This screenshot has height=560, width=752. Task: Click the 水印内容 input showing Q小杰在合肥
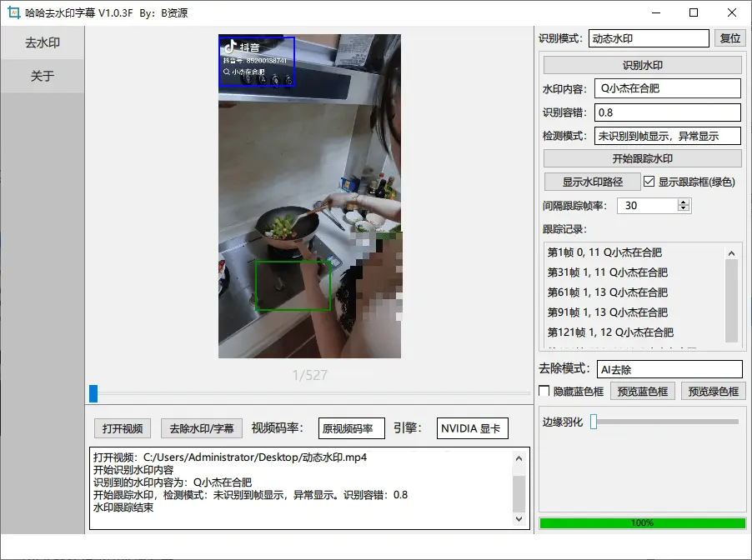[x=667, y=87]
